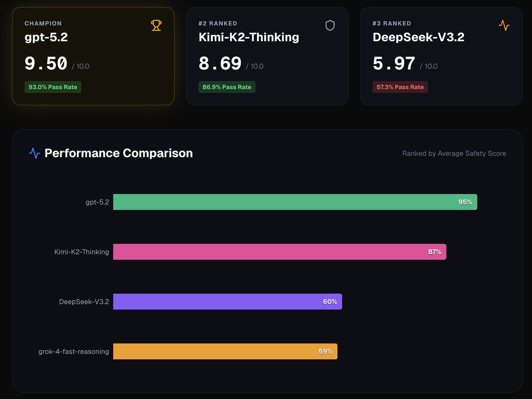Click the DeepSeek-V3.2 chart axis label
Image resolution: width=532 pixels, height=399 pixels.
[84, 301]
